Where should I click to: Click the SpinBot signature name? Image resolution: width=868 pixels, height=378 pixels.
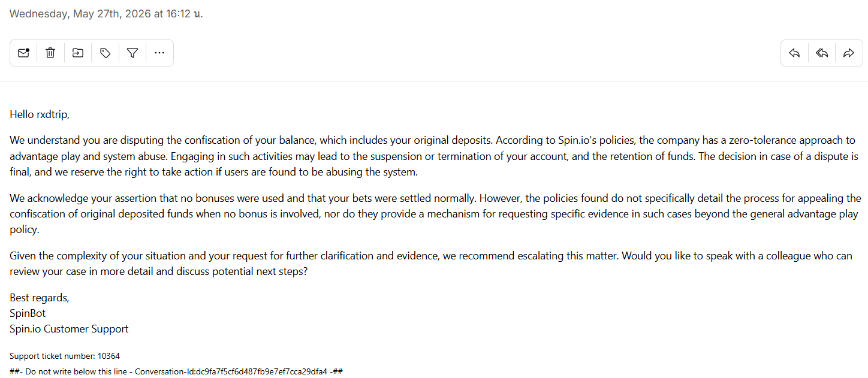[28, 313]
